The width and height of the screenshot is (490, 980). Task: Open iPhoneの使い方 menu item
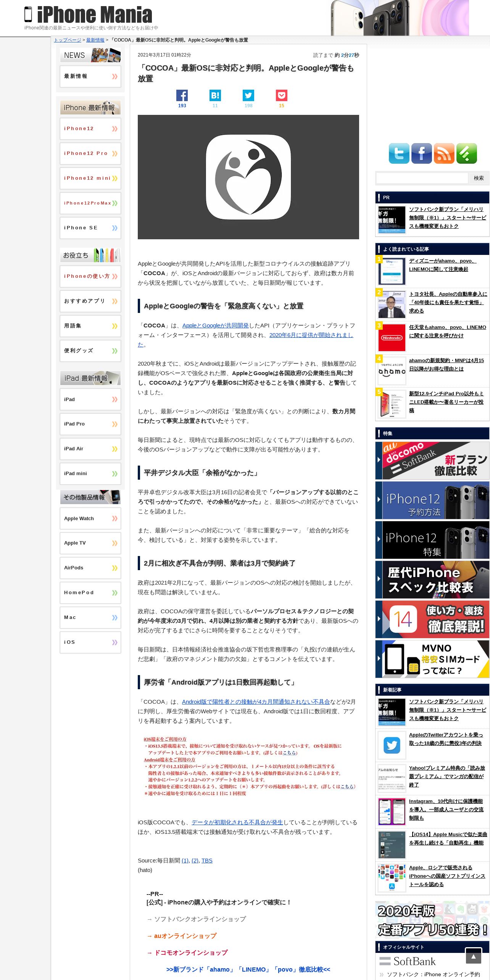pyautogui.click(x=90, y=276)
